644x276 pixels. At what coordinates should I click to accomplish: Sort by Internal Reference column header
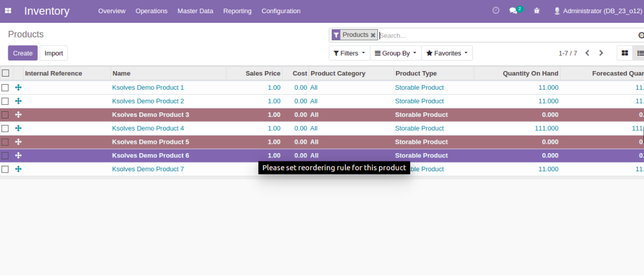pos(67,73)
